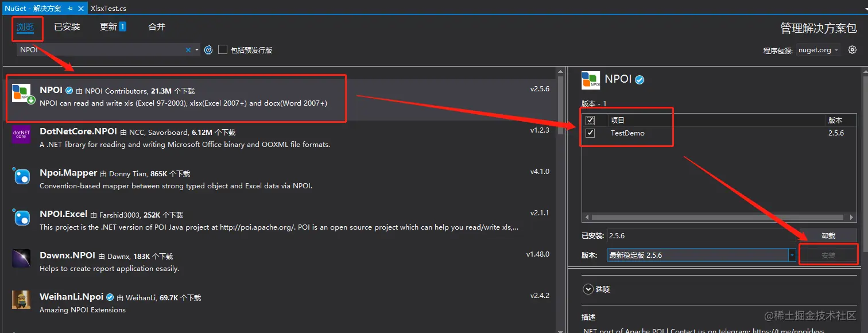Image resolution: width=868 pixels, height=333 pixels.
Task: Uncheck the TestDemo project checkbox
Action: point(590,133)
